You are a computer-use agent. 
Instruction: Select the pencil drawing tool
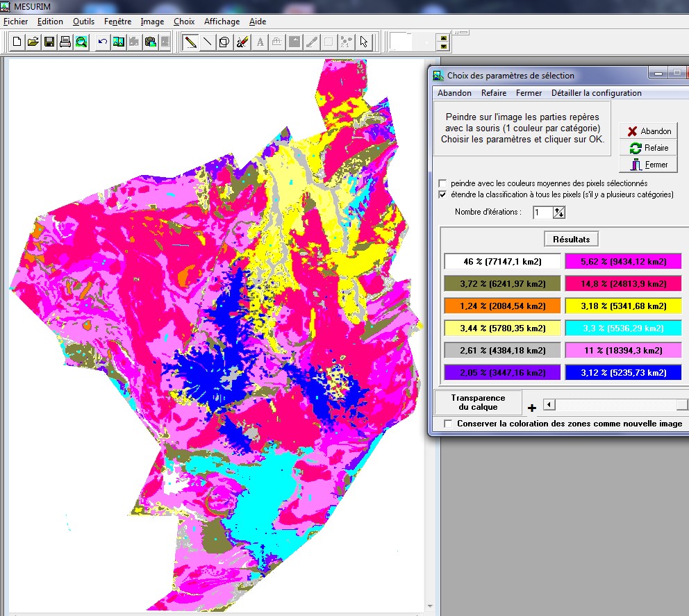190,42
